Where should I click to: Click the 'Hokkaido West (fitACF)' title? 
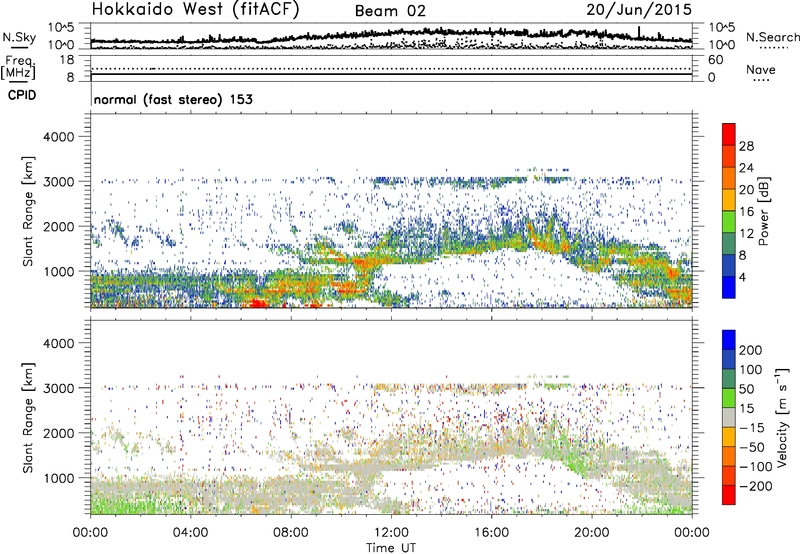tap(195, 10)
